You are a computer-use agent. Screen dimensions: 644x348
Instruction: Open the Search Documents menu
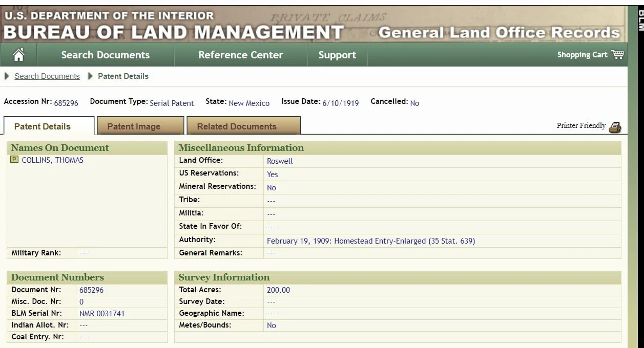click(106, 55)
